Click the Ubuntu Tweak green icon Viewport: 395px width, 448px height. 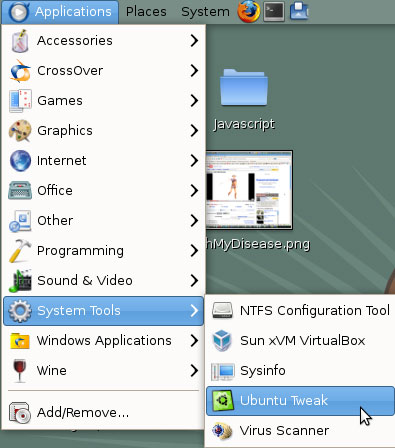(x=222, y=401)
